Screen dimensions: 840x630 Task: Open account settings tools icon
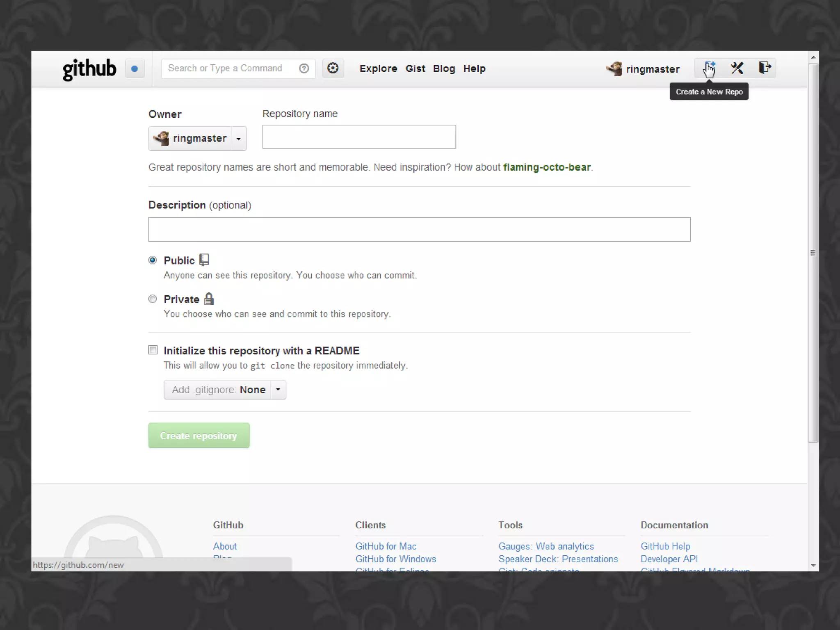coord(737,68)
